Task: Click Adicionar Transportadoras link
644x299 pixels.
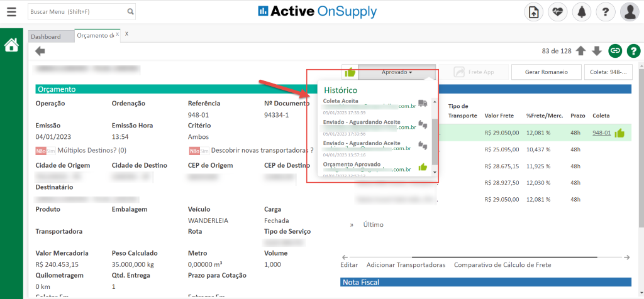Action: tap(406, 265)
